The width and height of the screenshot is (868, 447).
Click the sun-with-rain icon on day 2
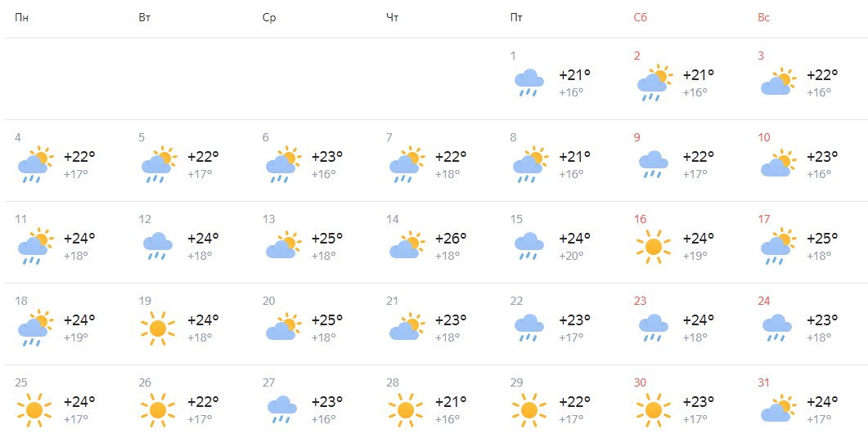654,83
